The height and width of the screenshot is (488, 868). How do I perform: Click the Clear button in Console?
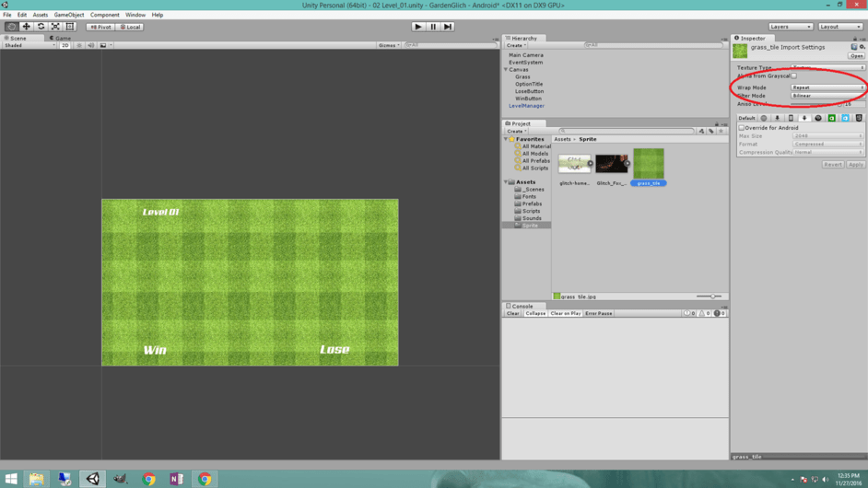[513, 313]
